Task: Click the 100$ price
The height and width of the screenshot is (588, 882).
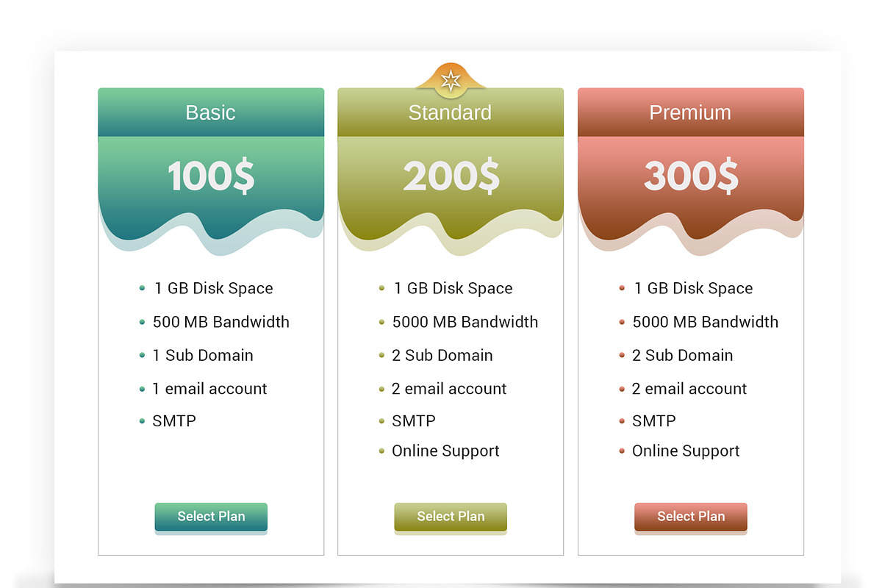Action: pyautogui.click(x=211, y=176)
